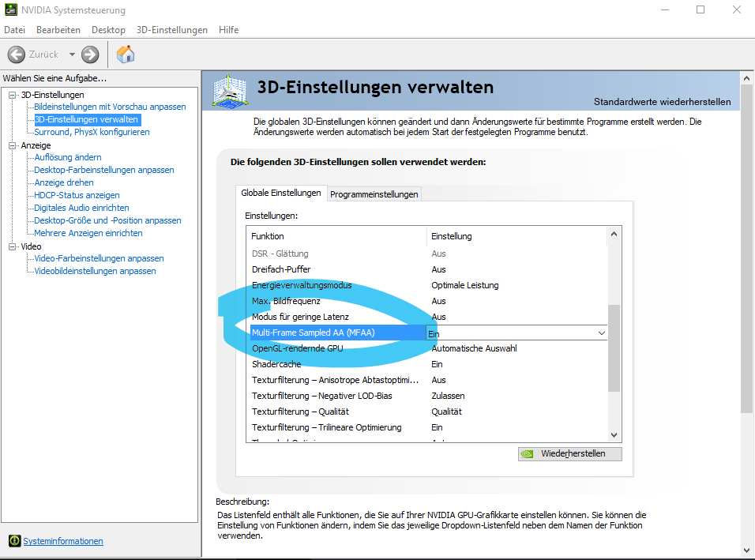Maximize the NVIDIA Systemsteuerung window
755x560 pixels.
pos(701,9)
